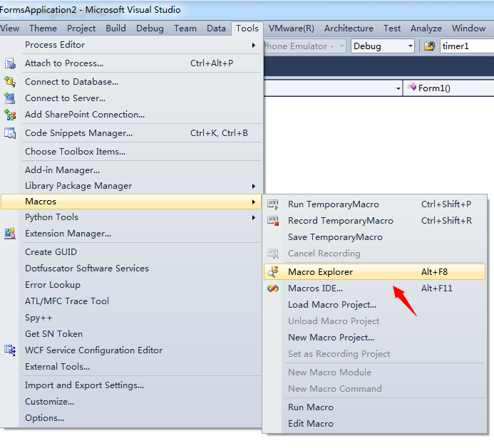Screen dimensions: 494x448
Task: Close the open Tools menu tab
Action: pos(247,28)
